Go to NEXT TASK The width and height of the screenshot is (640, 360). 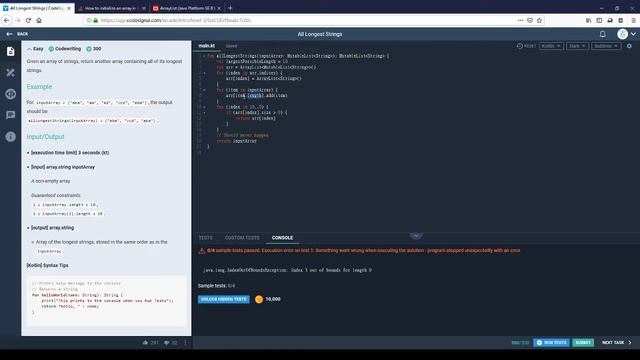616,342
